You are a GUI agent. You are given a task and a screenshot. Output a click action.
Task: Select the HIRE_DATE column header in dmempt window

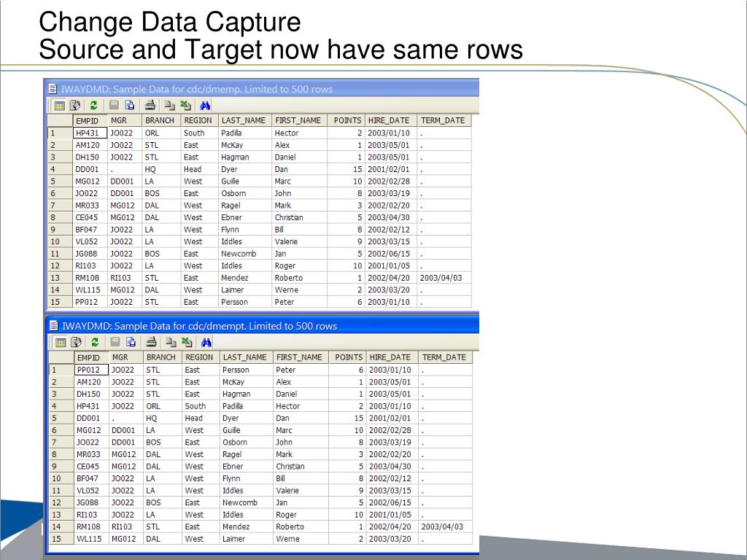click(392, 357)
